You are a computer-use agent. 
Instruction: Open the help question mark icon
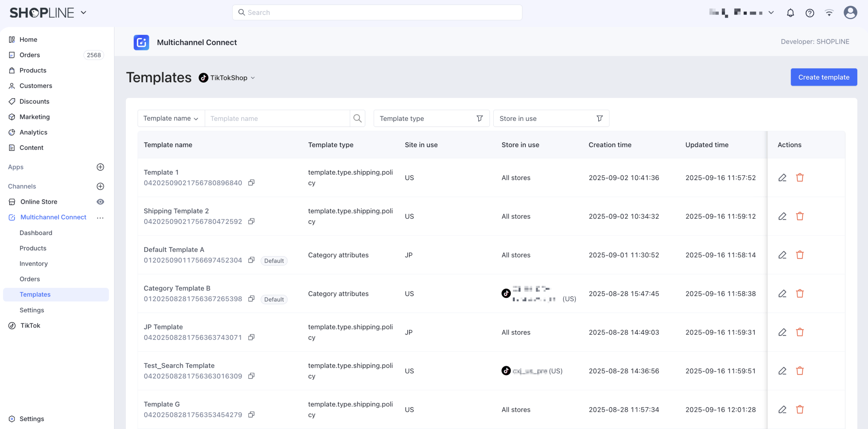tap(809, 13)
